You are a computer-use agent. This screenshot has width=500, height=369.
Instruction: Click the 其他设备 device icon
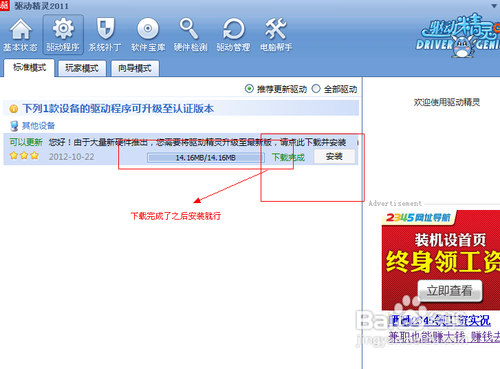point(14,126)
